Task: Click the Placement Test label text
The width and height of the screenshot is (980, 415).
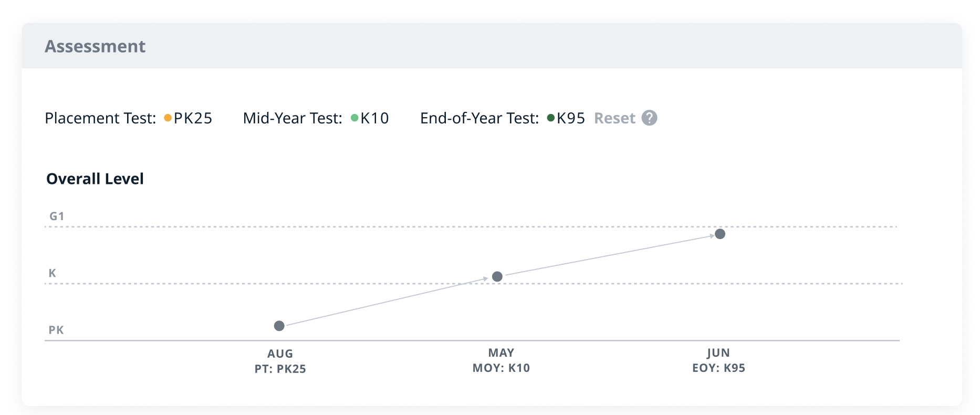Action: pos(100,118)
